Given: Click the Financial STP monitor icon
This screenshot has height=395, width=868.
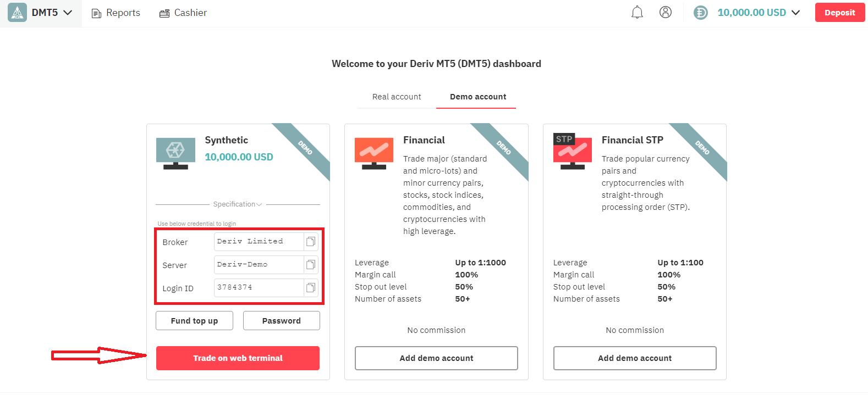Looking at the screenshot, I should pos(572,151).
